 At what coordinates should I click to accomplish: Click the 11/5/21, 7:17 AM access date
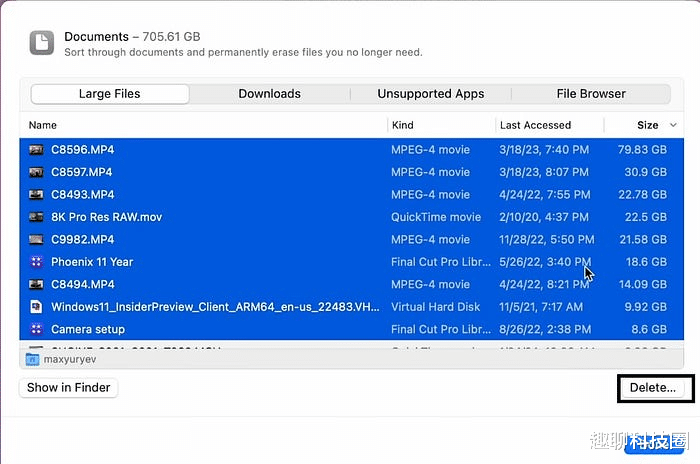[541, 307]
